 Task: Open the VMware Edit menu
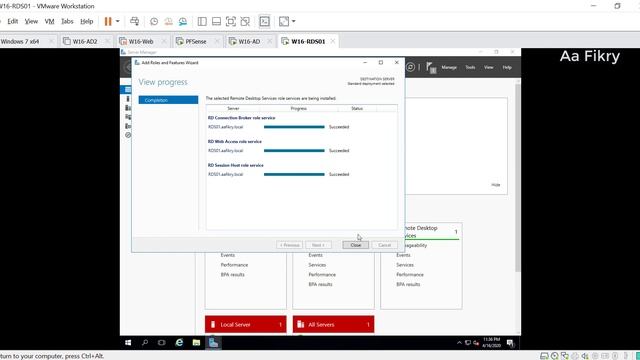[x=13, y=21]
